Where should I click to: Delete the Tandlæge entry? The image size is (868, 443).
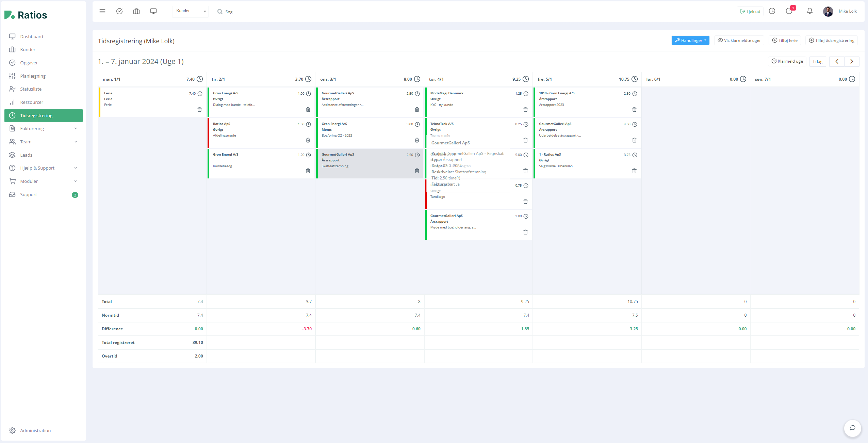[x=525, y=202]
